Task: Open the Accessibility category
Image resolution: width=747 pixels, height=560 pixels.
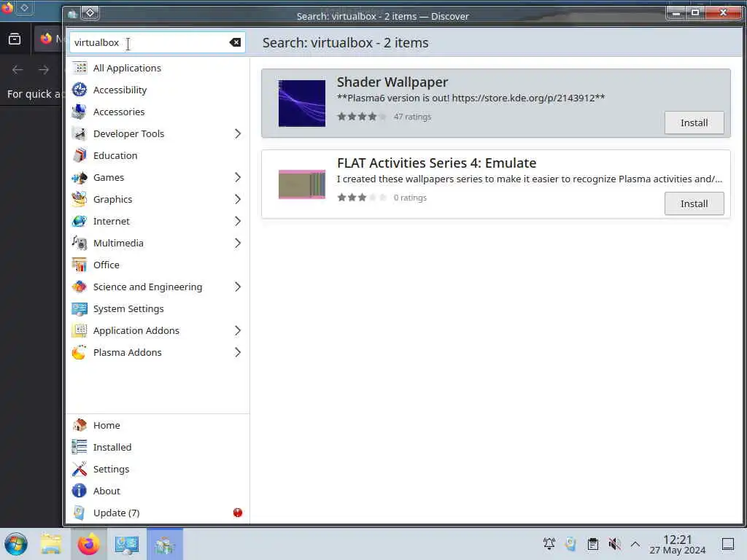Action: click(x=158, y=90)
